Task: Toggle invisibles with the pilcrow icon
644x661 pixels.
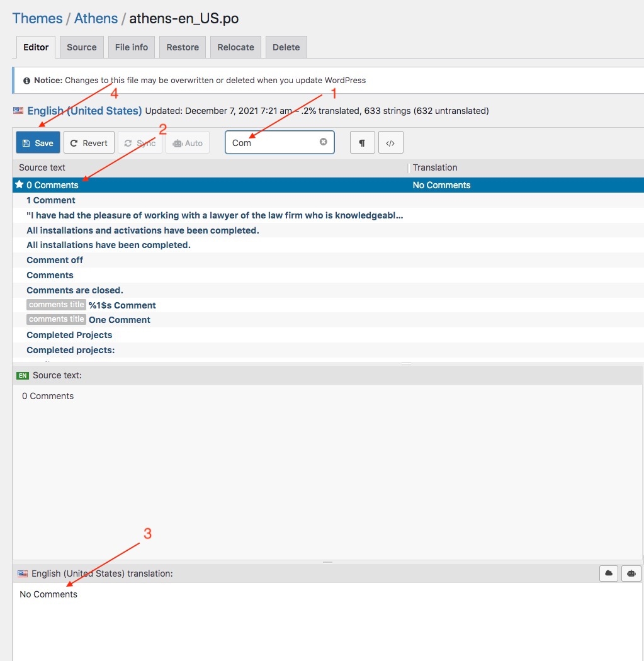Action: pyautogui.click(x=362, y=143)
